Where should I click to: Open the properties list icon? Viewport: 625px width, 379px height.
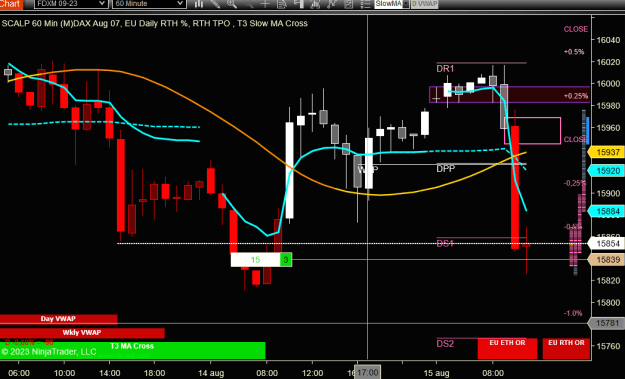(x=365, y=4)
